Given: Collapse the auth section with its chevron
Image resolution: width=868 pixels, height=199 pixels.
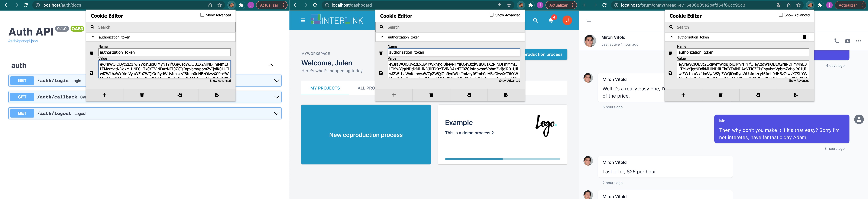Looking at the screenshot, I should click(271, 65).
